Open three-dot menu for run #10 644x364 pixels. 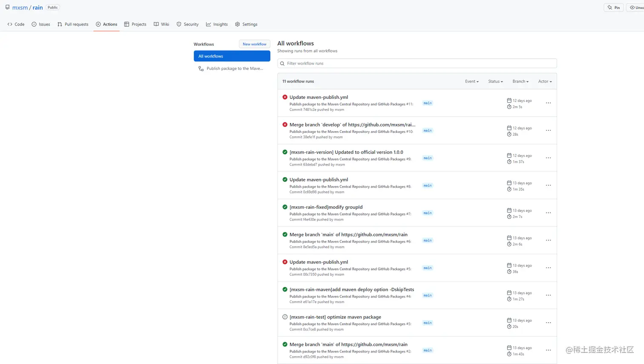[x=548, y=130]
